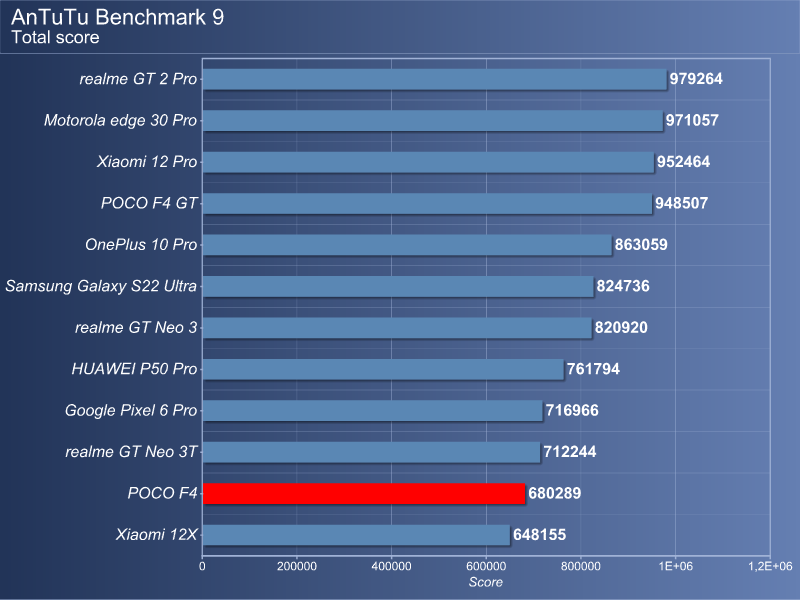Select the score value "648155"
The height and width of the screenshot is (600, 800).
click(539, 535)
